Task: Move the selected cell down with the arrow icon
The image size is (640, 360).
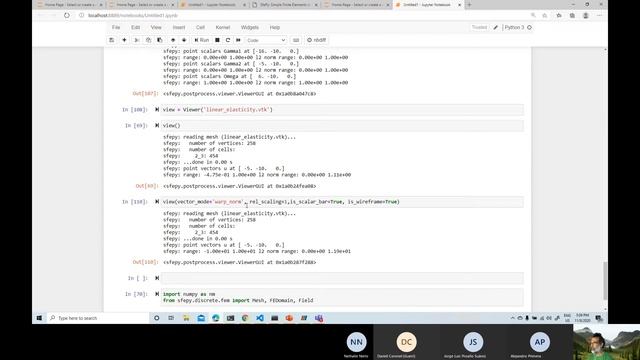Action: [184, 40]
